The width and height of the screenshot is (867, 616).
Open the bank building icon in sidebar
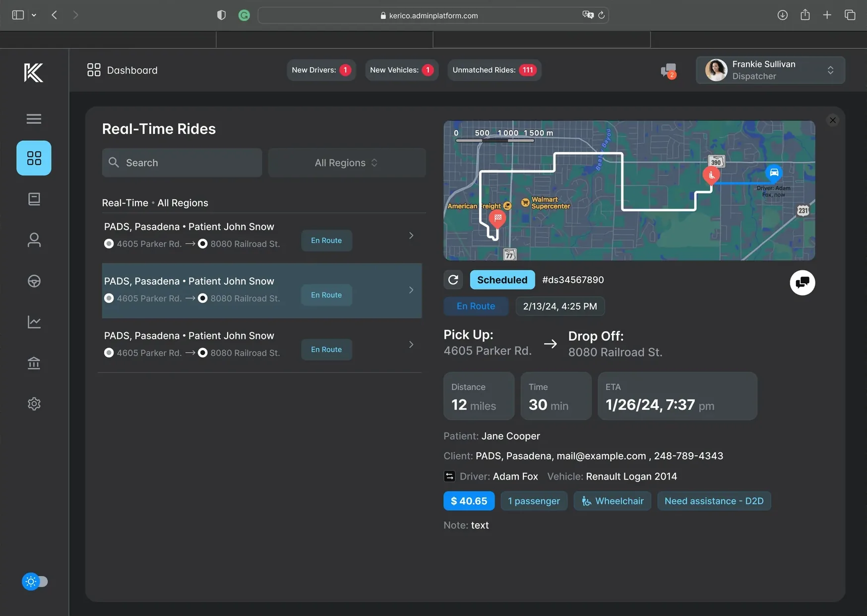34,363
